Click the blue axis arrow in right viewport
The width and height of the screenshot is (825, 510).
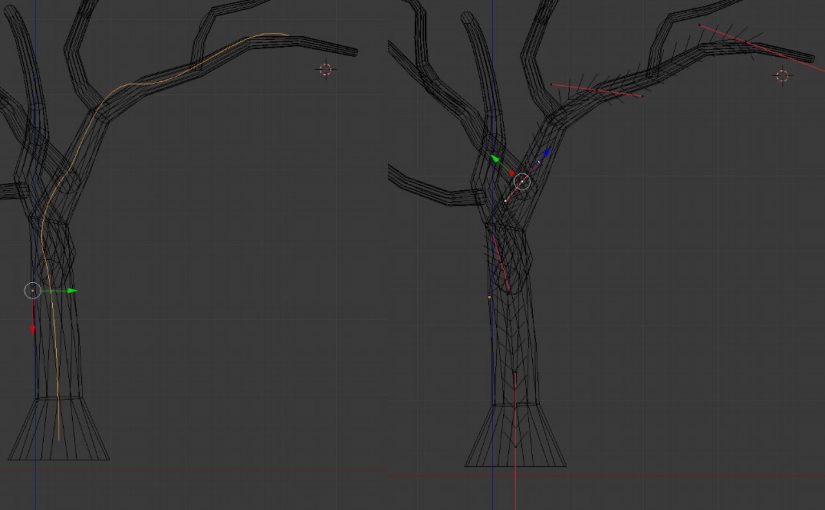coord(546,153)
